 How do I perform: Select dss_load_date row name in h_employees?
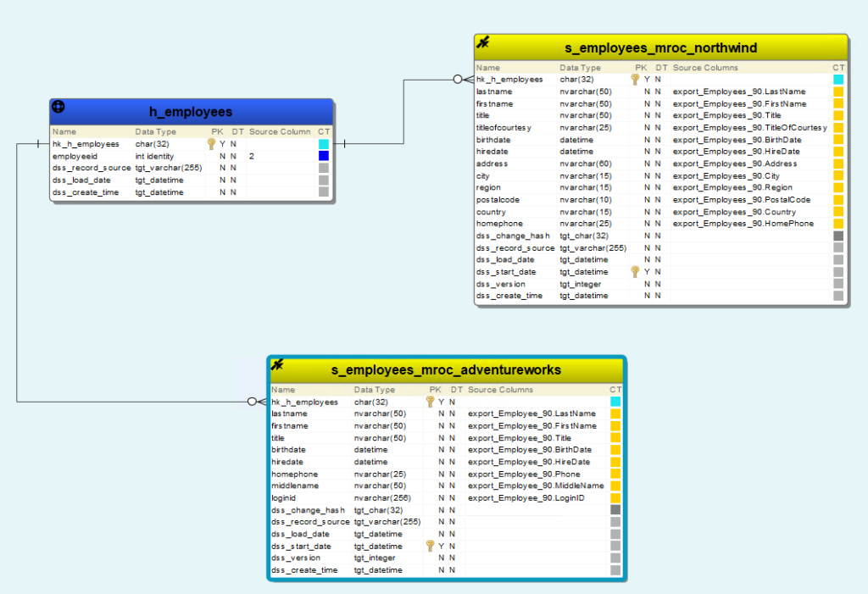(x=81, y=180)
